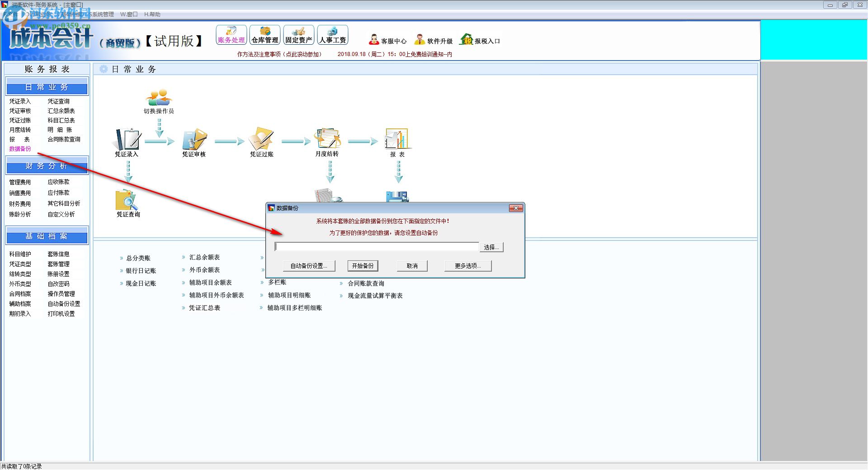Image resolution: width=868 pixels, height=470 pixels.
Task: Click 更多选项 in the backup dialog
Action: pyautogui.click(x=468, y=266)
